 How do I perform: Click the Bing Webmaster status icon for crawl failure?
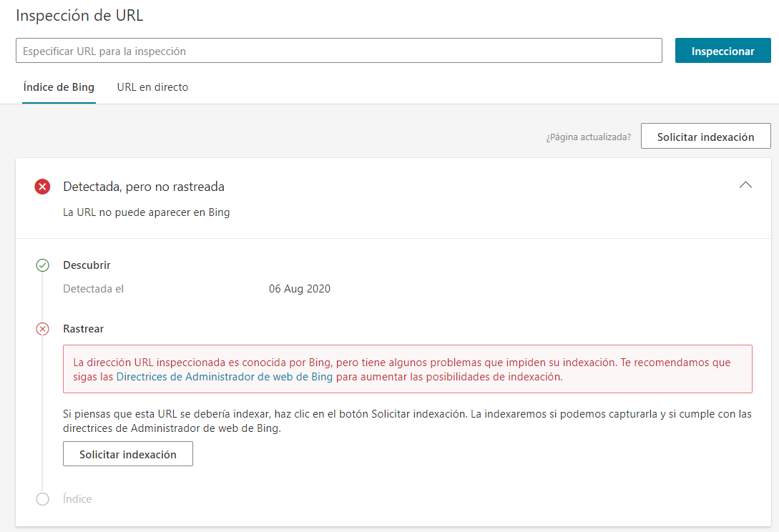(42, 328)
